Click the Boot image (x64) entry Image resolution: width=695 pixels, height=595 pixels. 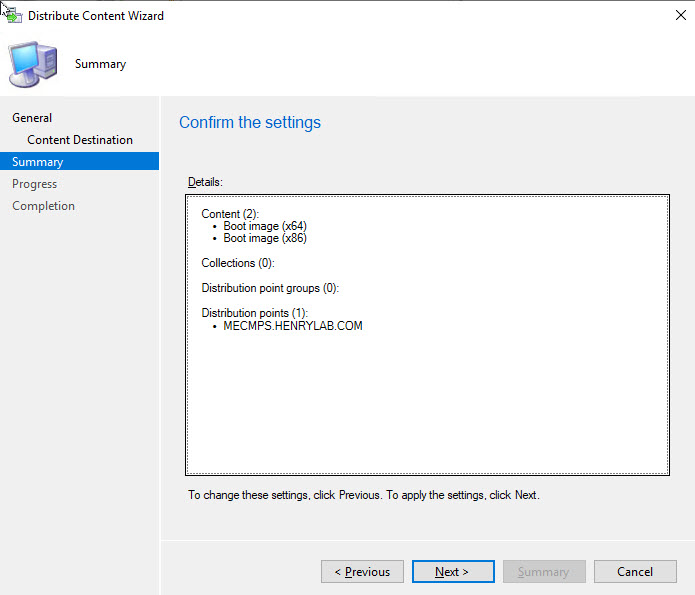(265, 226)
